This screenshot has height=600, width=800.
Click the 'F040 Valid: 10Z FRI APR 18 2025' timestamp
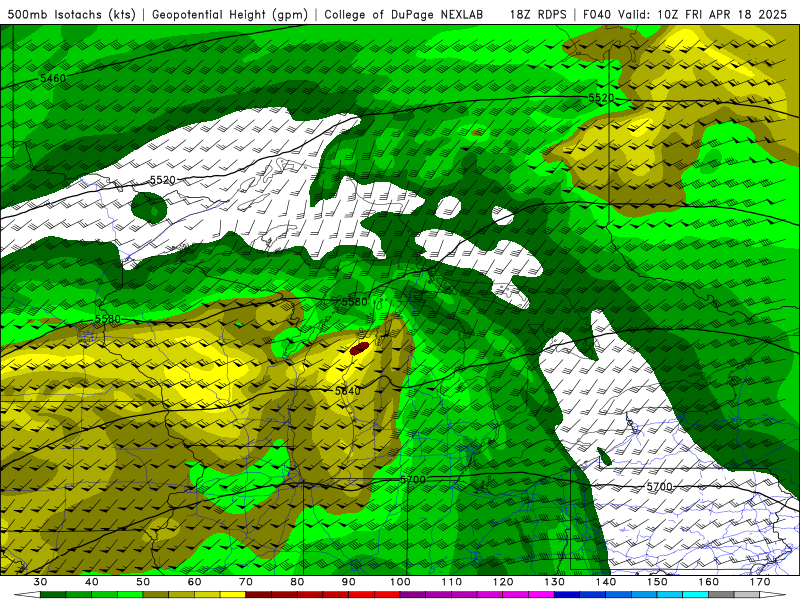pos(685,14)
